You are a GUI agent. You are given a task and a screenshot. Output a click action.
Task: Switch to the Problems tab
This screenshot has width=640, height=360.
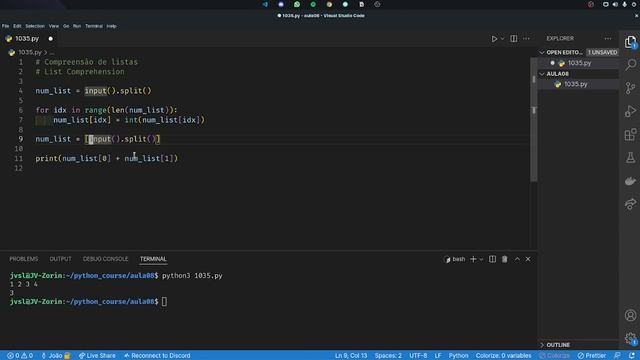tap(24, 259)
